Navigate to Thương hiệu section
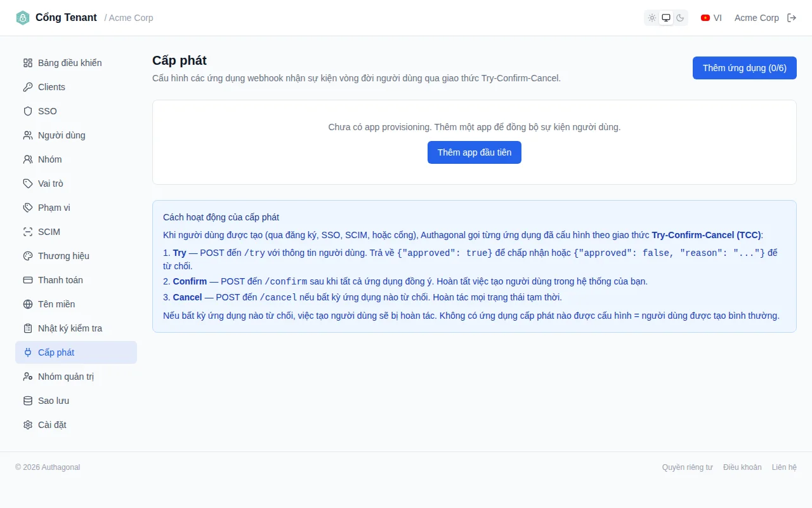The width and height of the screenshot is (812, 508). pyautogui.click(x=76, y=256)
